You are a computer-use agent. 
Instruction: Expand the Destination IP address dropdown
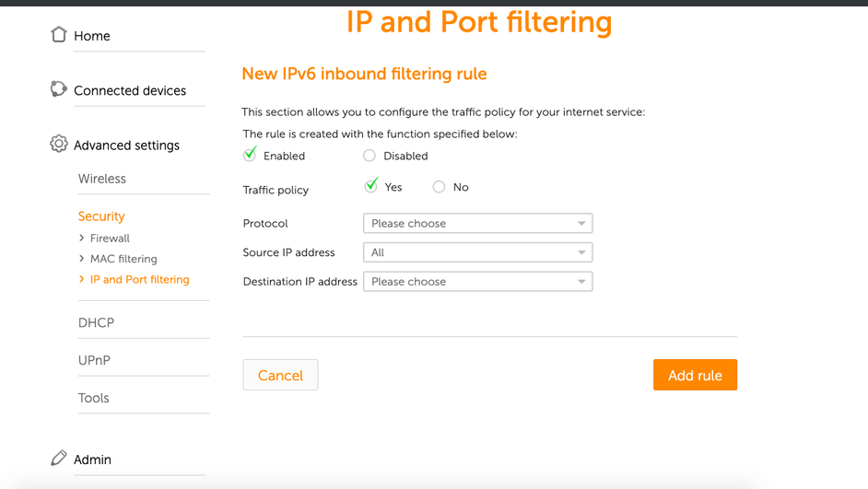(x=477, y=282)
